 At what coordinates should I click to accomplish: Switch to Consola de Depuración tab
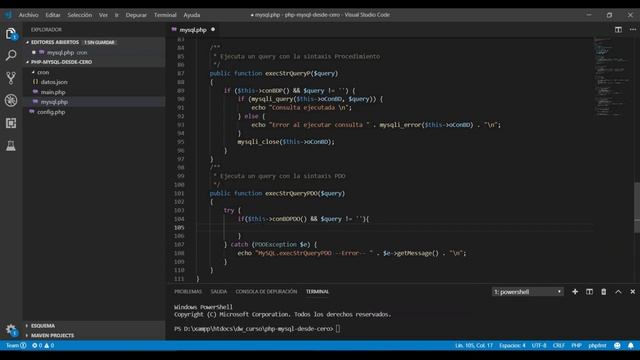pyautogui.click(x=266, y=291)
